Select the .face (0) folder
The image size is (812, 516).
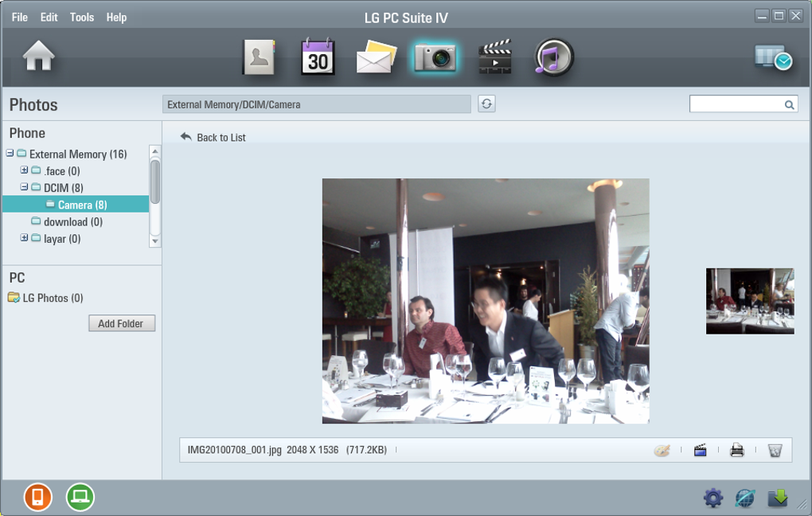[x=61, y=171]
